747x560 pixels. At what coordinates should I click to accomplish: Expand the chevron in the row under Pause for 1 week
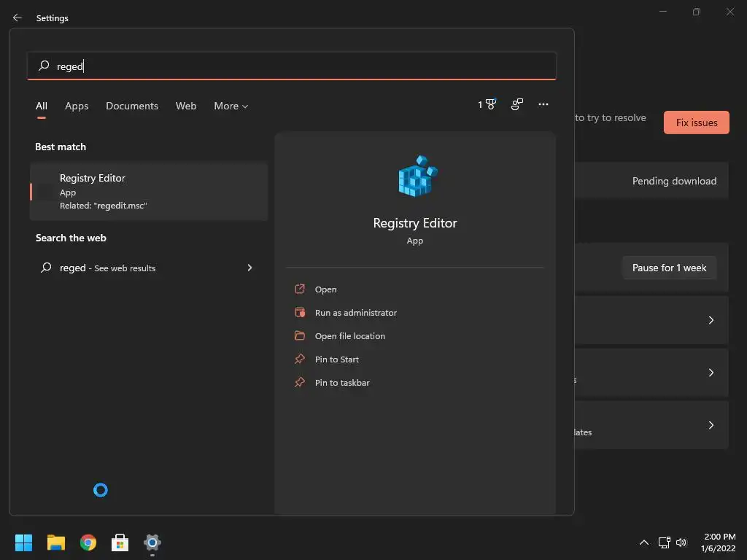click(711, 320)
